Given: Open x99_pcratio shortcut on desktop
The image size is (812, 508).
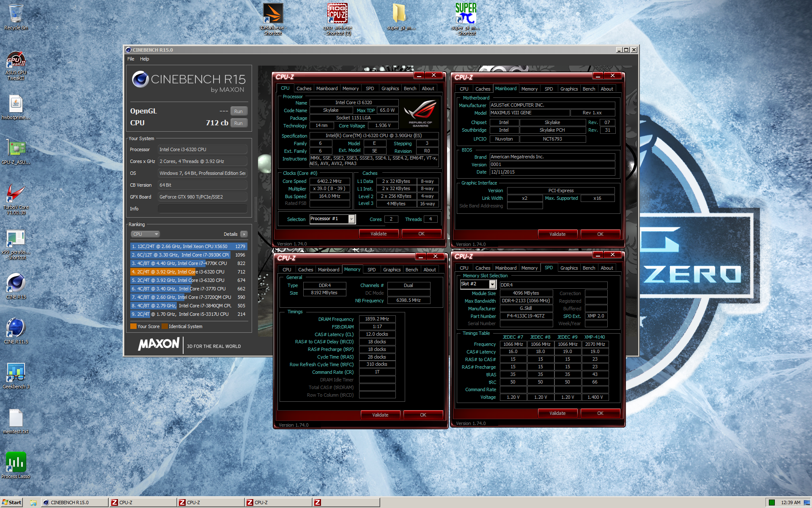Looking at the screenshot, I should [x=16, y=244].
